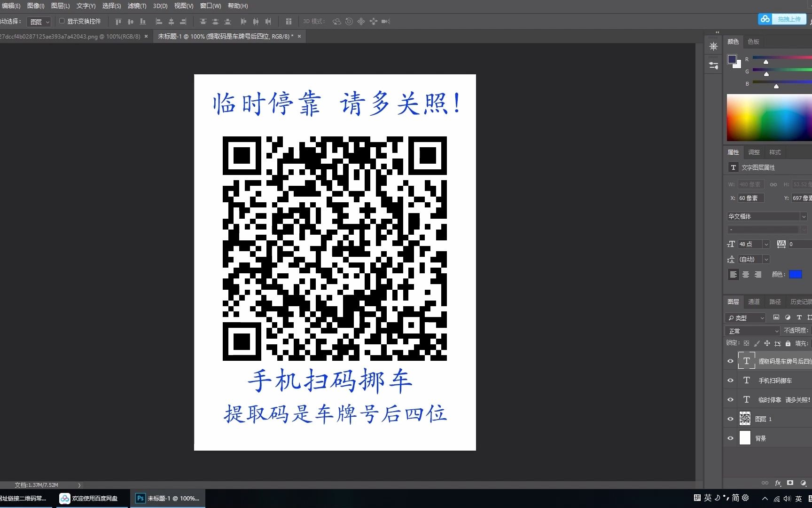Click the auto-align layers icon
812x508 pixels.
click(289, 22)
